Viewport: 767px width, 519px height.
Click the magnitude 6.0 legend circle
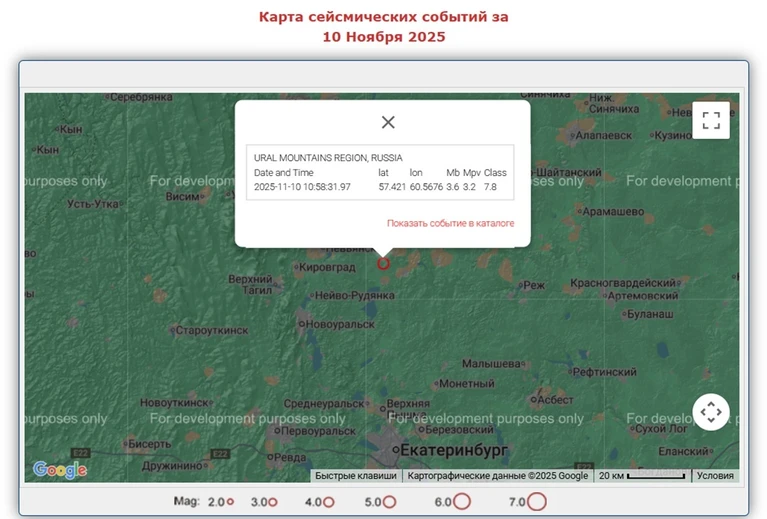click(x=462, y=502)
